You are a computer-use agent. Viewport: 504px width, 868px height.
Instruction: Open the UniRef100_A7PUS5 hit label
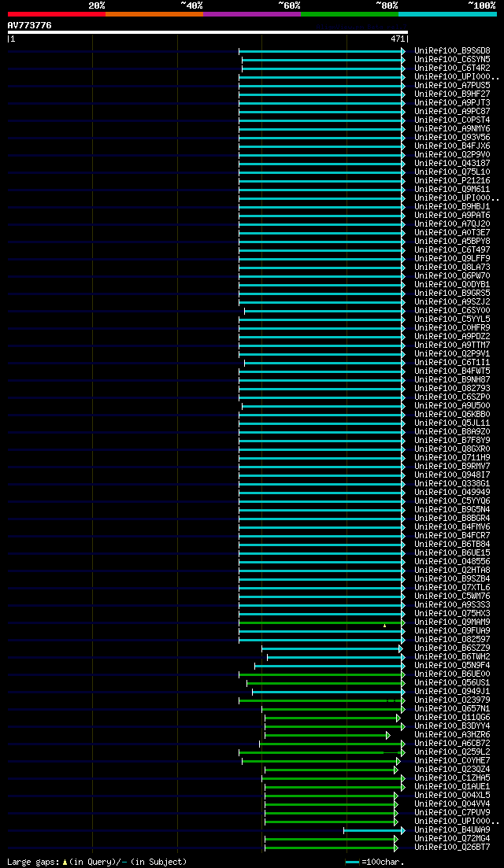point(452,85)
